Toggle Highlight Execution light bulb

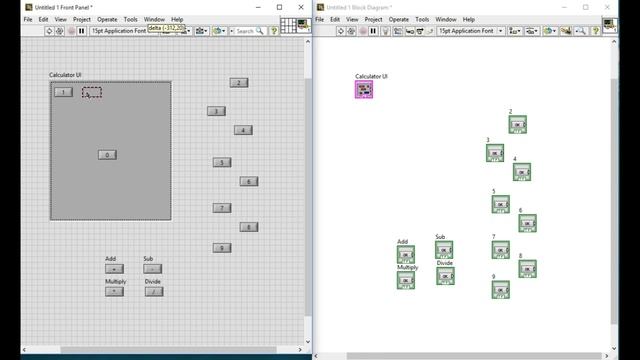(x=385, y=31)
